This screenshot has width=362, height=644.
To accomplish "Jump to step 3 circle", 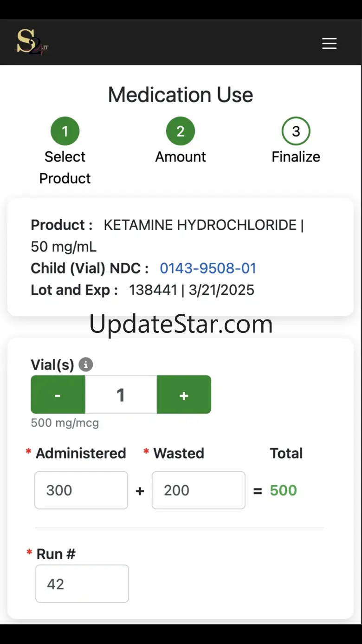I will 296,131.
